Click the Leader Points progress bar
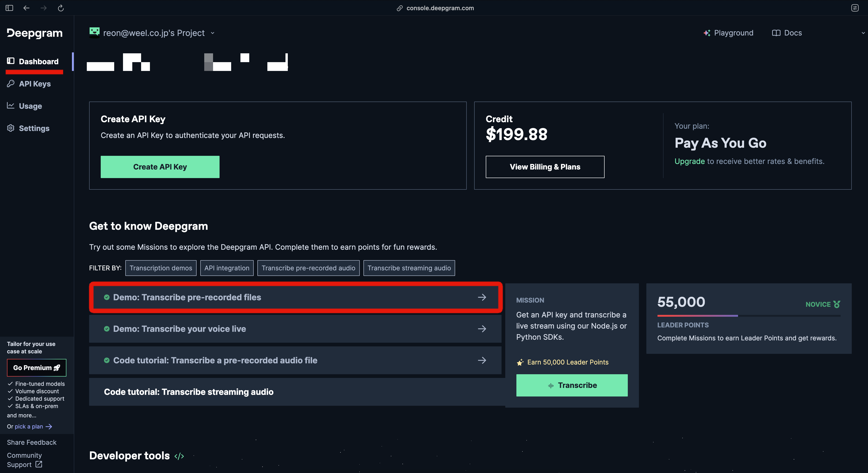 click(x=749, y=316)
